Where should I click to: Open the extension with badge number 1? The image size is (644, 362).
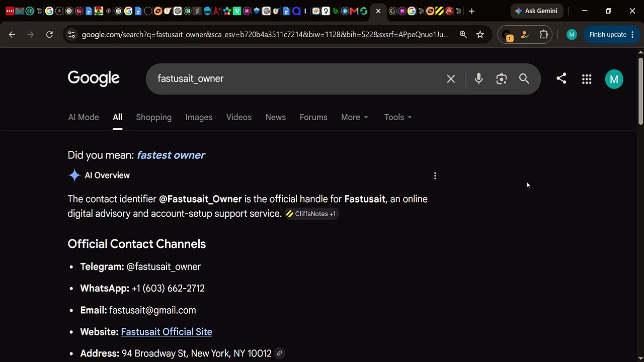[508, 35]
